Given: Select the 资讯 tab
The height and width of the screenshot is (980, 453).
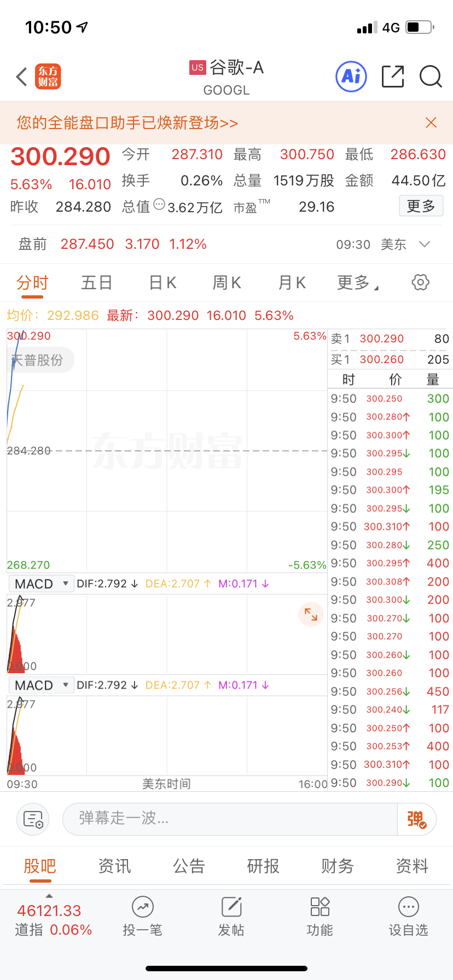Looking at the screenshot, I should coord(114,866).
